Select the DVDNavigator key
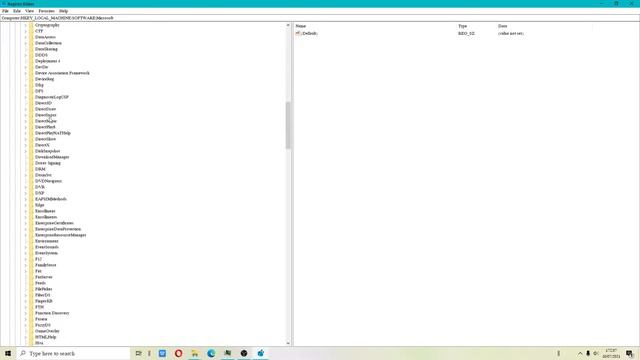 pos(48,181)
